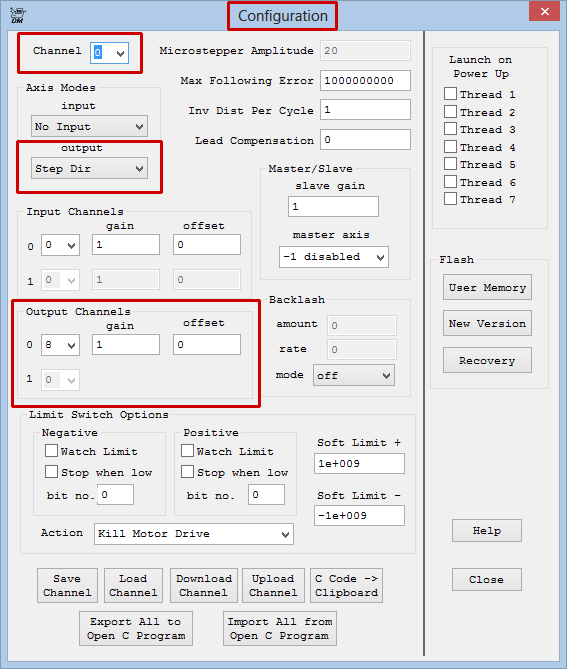Flash to User Memory
The image size is (567, 669).
pyautogui.click(x=487, y=287)
